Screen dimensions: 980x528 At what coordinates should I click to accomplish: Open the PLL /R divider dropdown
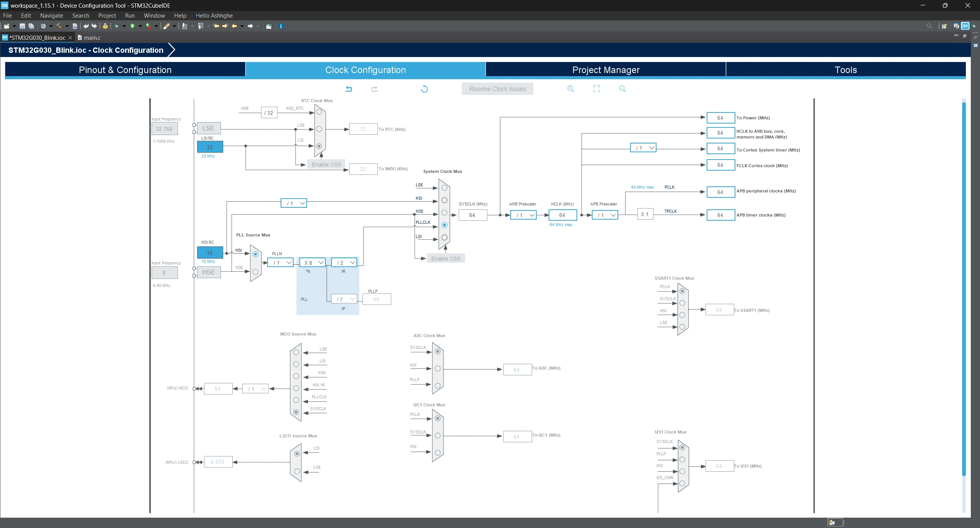click(x=344, y=262)
